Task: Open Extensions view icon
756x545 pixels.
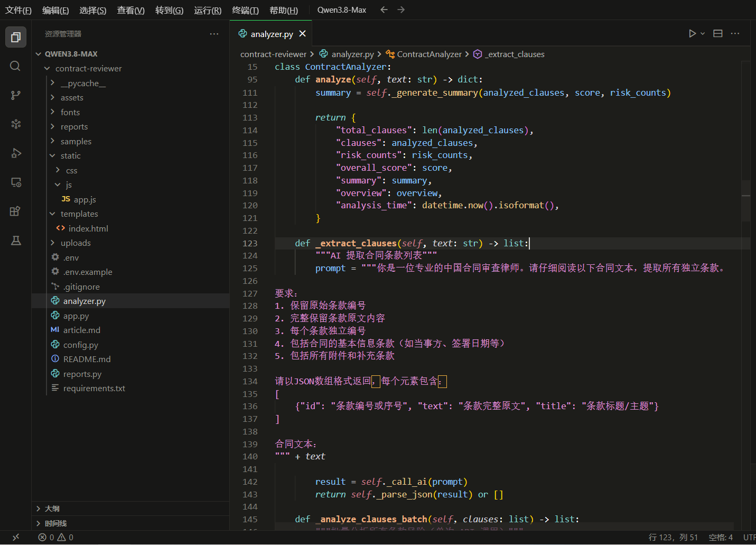Action: [x=15, y=211]
